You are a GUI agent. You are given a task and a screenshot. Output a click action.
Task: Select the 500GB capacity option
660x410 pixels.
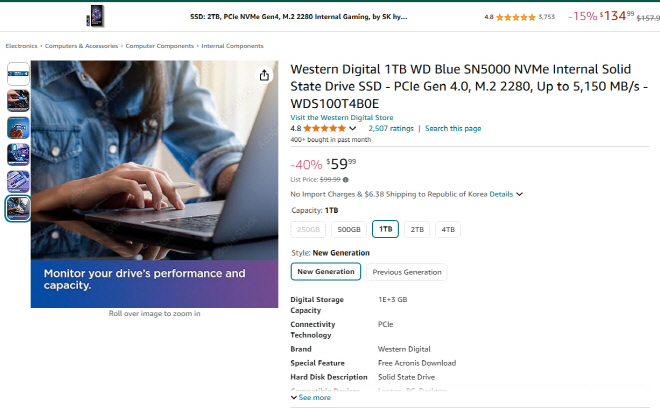(x=349, y=229)
